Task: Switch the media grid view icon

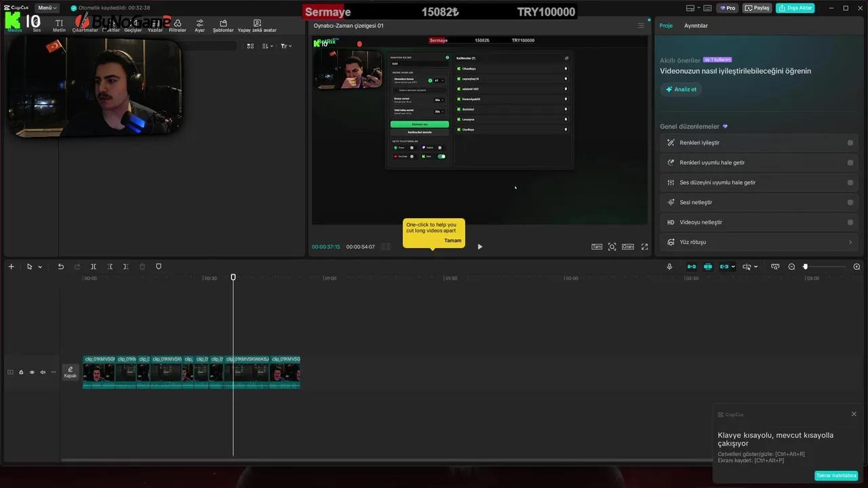Action: tap(250, 46)
